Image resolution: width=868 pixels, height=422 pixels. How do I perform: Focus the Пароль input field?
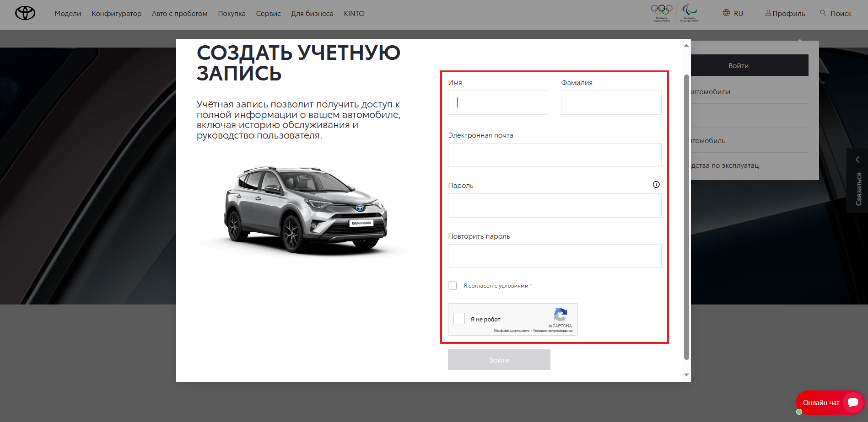[x=555, y=206]
